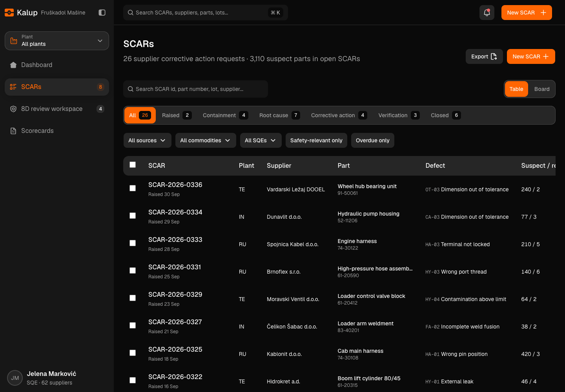Check the SCAR-2026-0333 row checkbox
565x392 pixels.
[133, 243]
